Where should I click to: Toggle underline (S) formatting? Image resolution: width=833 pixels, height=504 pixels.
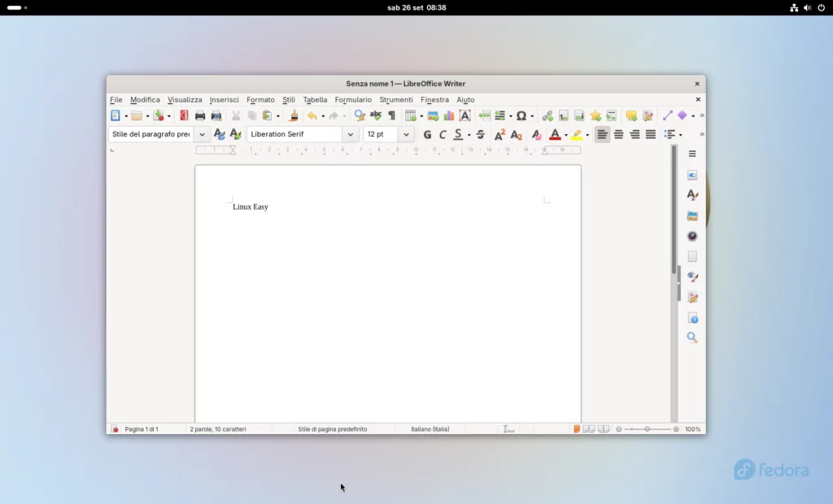tap(458, 134)
